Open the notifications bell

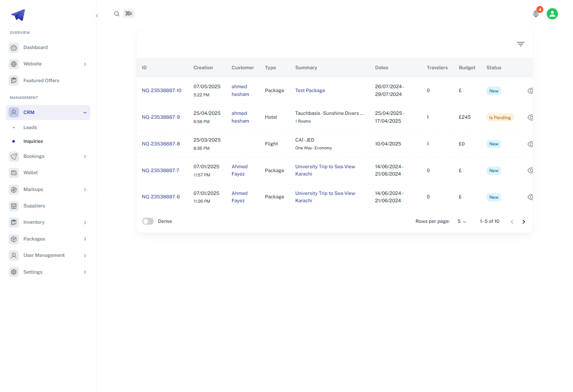(x=536, y=14)
